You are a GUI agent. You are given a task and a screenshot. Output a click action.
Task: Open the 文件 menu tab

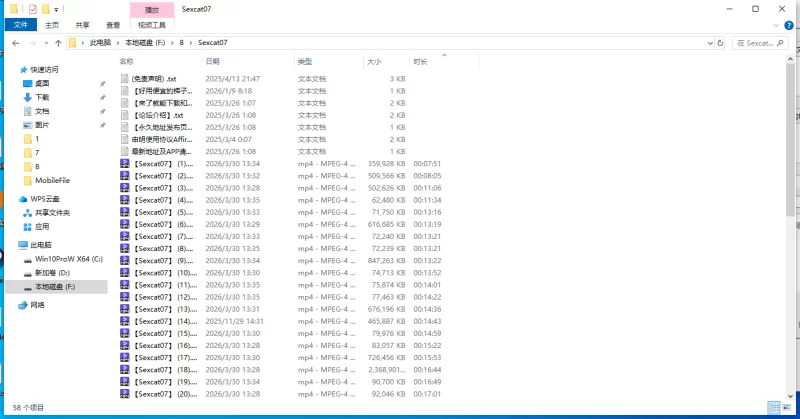tap(20, 25)
